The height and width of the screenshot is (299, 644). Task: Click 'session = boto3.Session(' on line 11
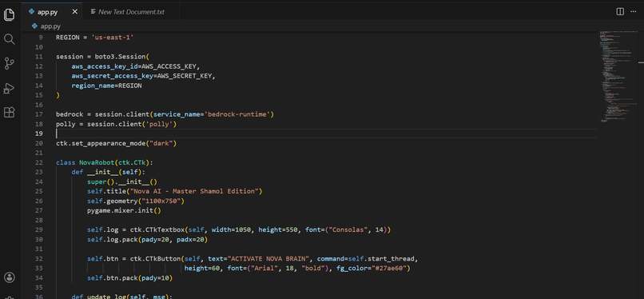click(103, 57)
